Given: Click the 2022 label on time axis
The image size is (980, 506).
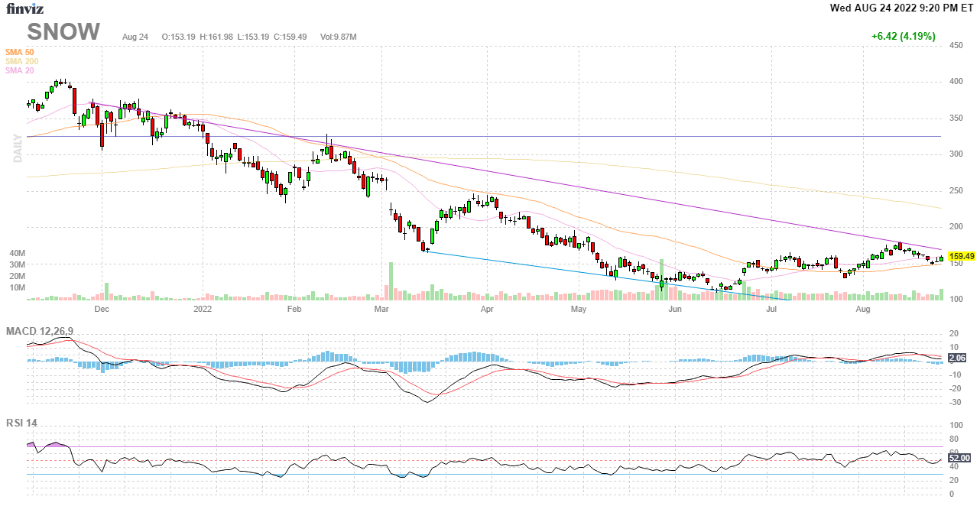Looking at the screenshot, I should (203, 310).
